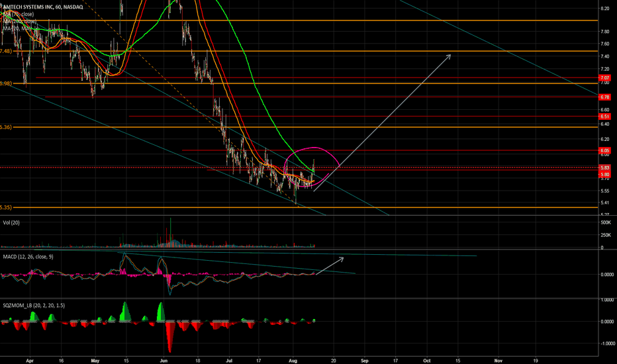Click the 16 date after Apr

pos(61,361)
